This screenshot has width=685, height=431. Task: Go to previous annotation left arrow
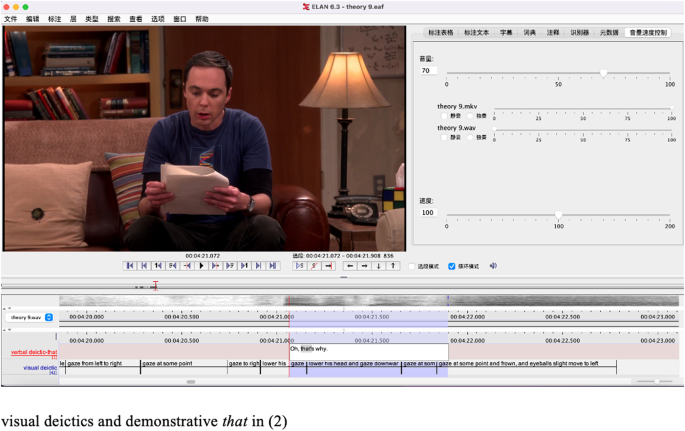[x=350, y=265]
